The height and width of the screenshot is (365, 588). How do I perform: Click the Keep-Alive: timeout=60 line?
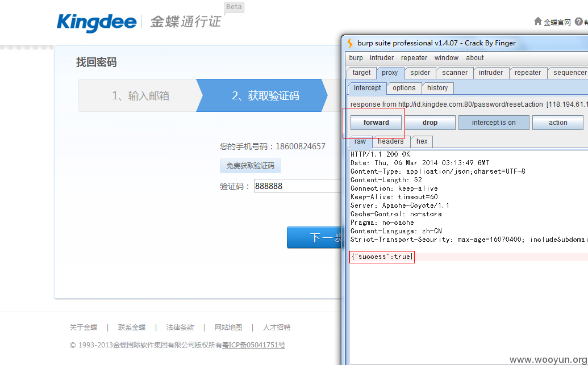pyautogui.click(x=394, y=197)
